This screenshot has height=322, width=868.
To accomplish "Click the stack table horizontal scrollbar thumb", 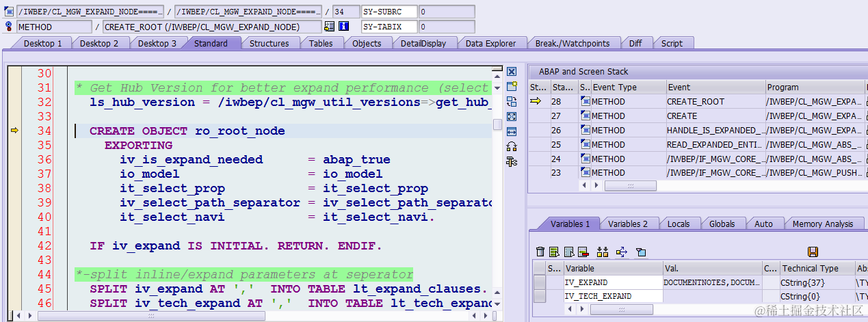I will 631,186.
